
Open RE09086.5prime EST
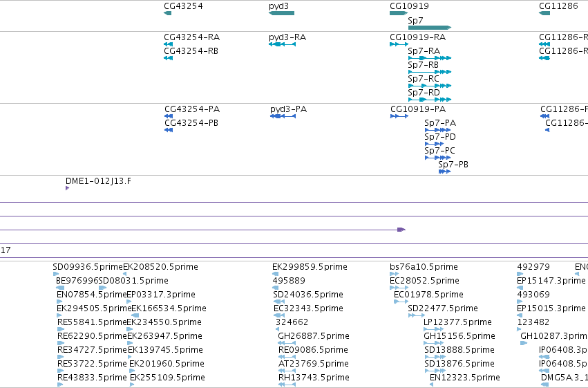coord(313,351)
